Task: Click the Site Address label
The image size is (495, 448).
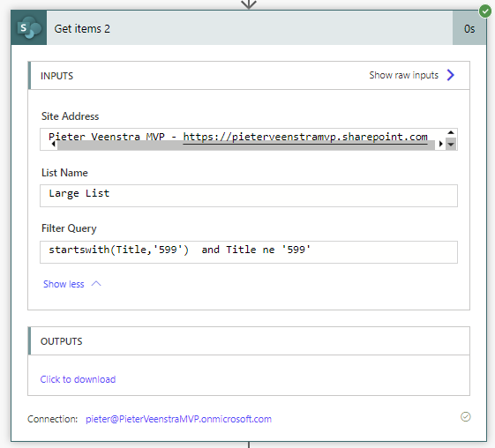Action: (x=70, y=116)
